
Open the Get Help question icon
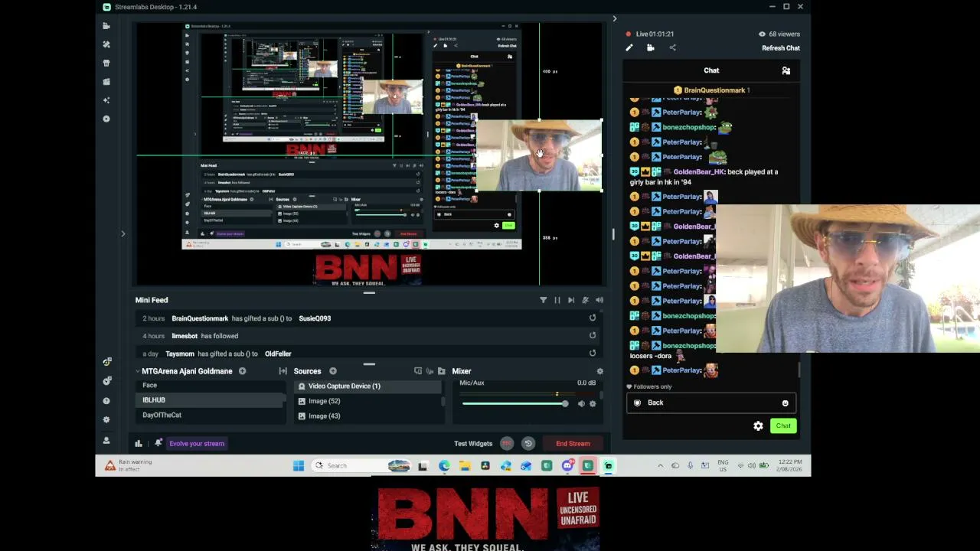[x=106, y=400]
